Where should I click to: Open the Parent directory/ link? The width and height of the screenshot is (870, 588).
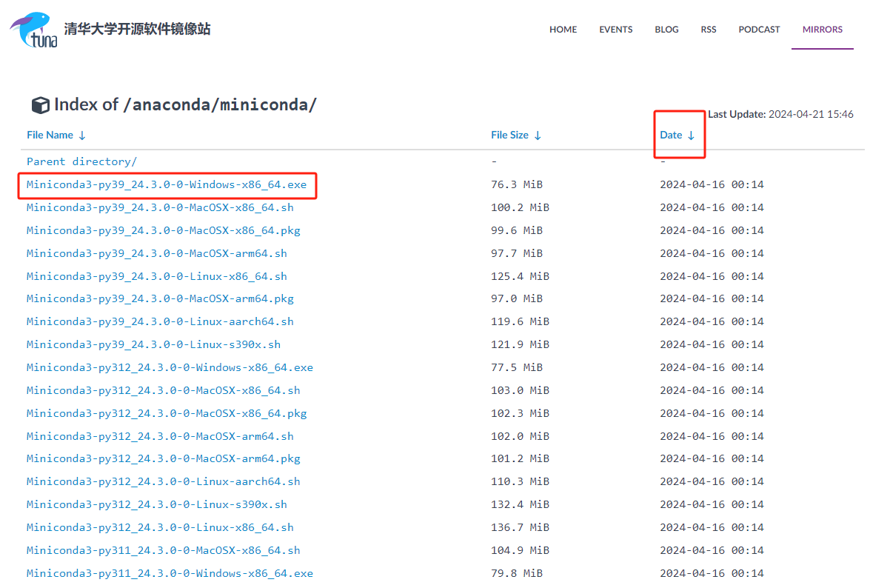pos(81,161)
